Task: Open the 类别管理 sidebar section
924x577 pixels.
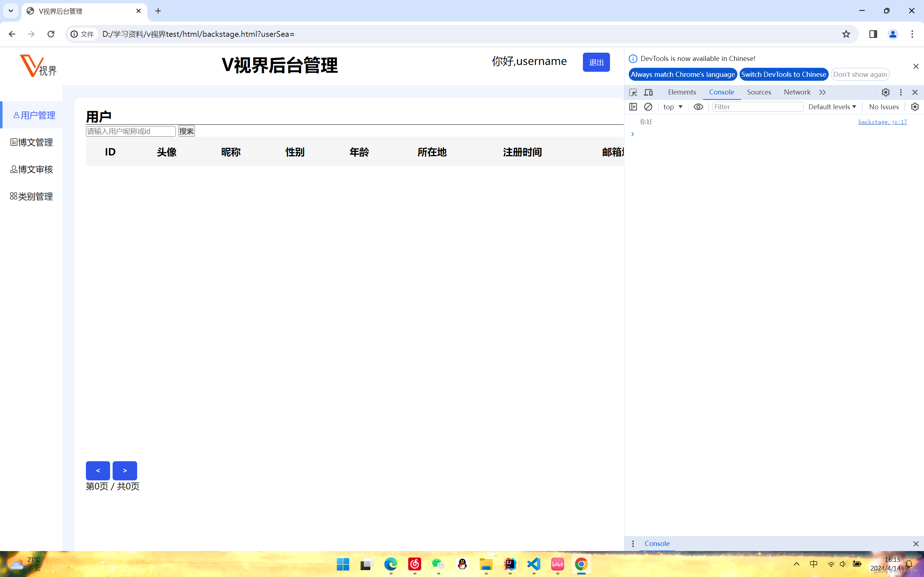Action: tap(32, 196)
